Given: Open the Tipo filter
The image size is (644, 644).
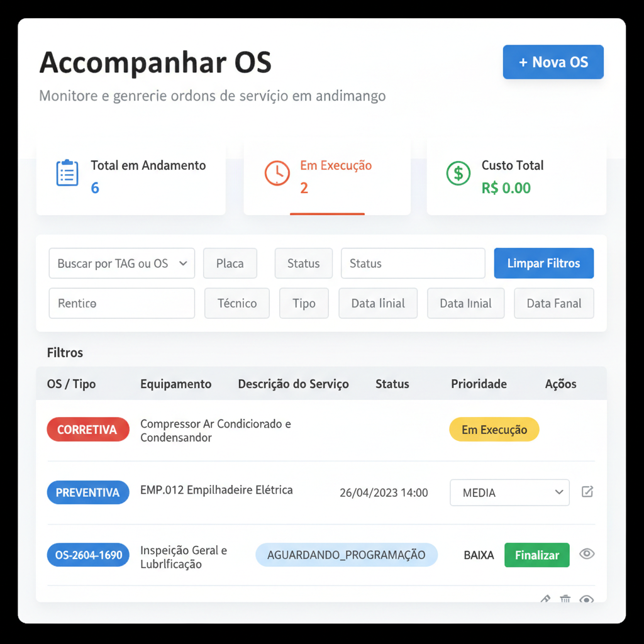Looking at the screenshot, I should [304, 303].
